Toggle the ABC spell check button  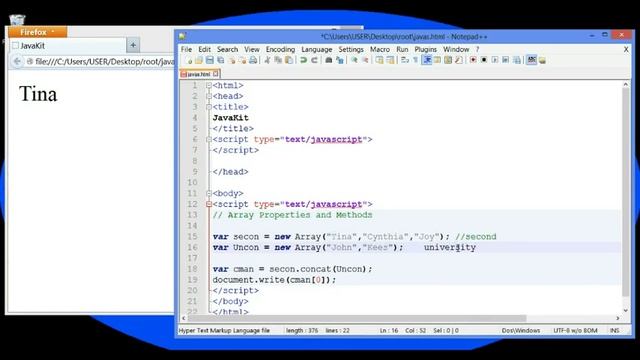(531, 60)
